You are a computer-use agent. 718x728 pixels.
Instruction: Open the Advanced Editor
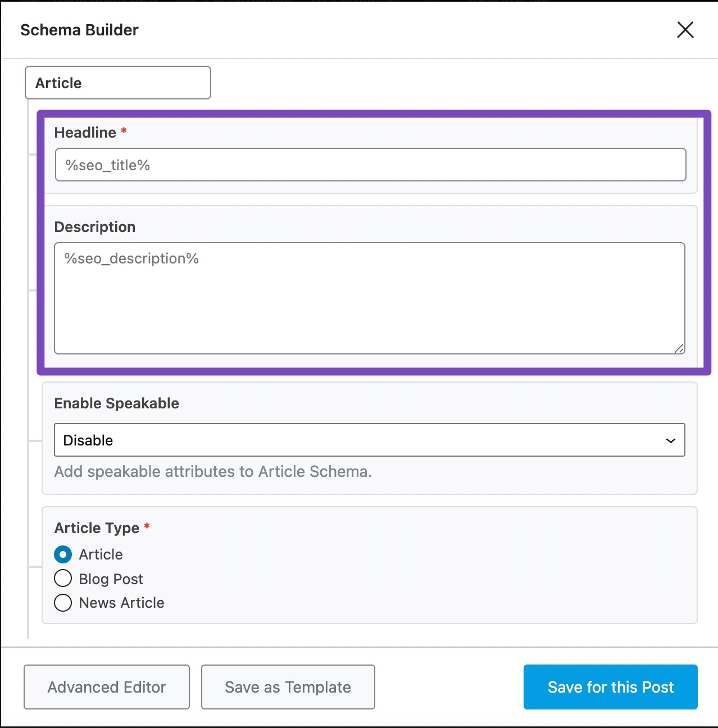tap(107, 687)
